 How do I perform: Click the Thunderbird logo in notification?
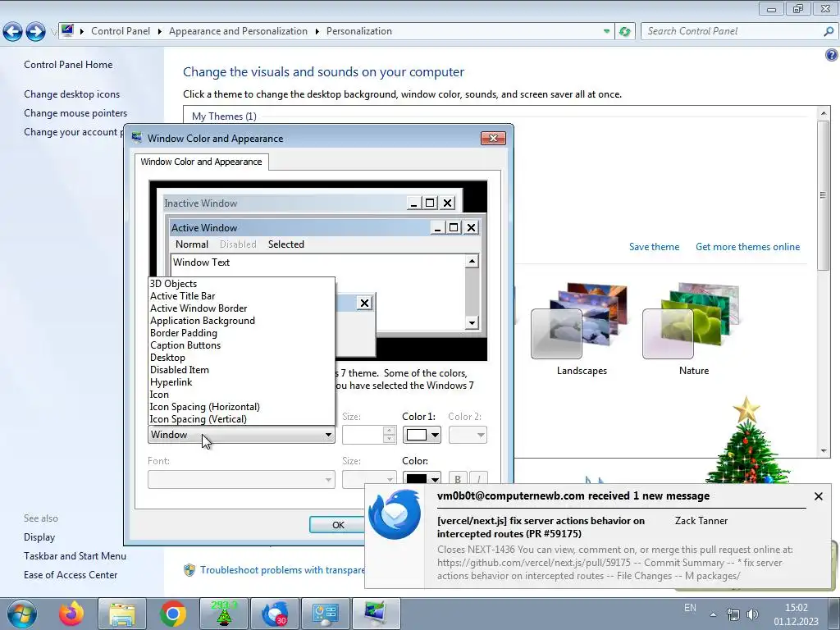395,514
